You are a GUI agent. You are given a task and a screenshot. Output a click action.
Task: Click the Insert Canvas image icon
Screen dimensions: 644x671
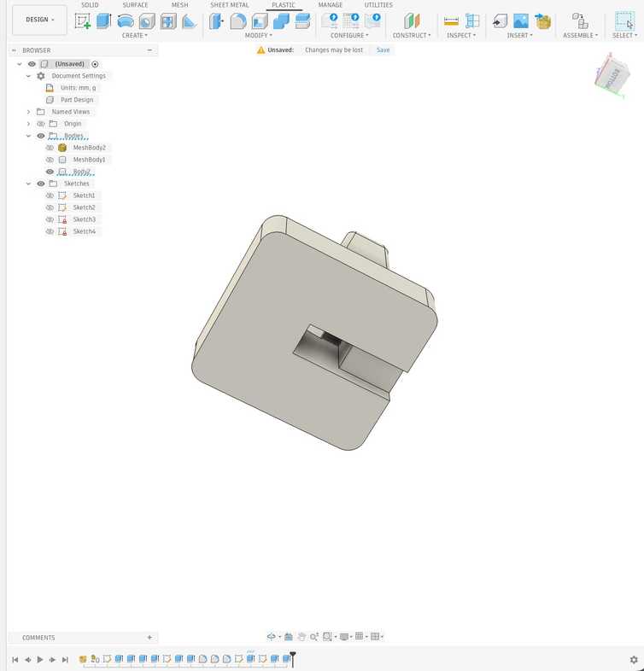tap(521, 21)
